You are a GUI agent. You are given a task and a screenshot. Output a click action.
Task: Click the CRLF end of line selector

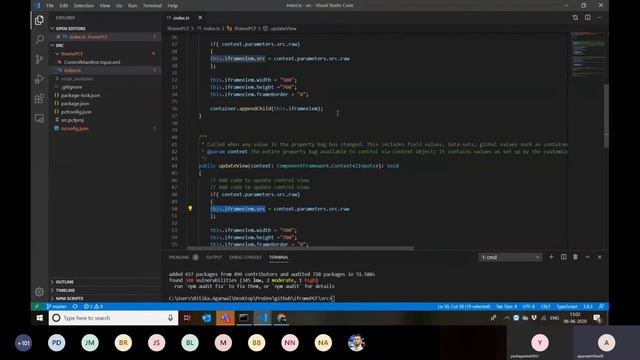point(545,306)
